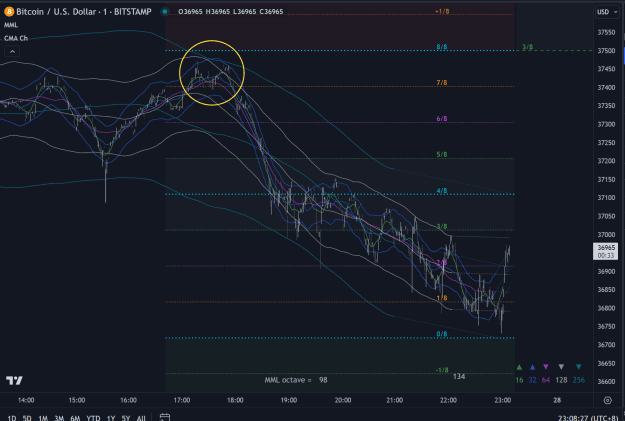Click teal down-triangle above 256
Screen dimensions: 625x421
578,367
